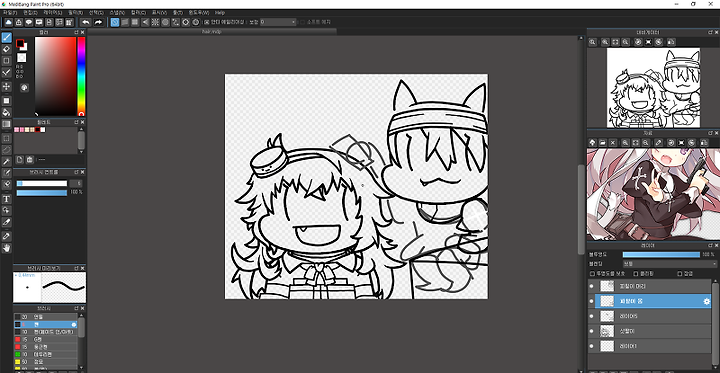Hide the 레이어5 layer
Viewport: 720px width, 373px height.
click(591, 316)
